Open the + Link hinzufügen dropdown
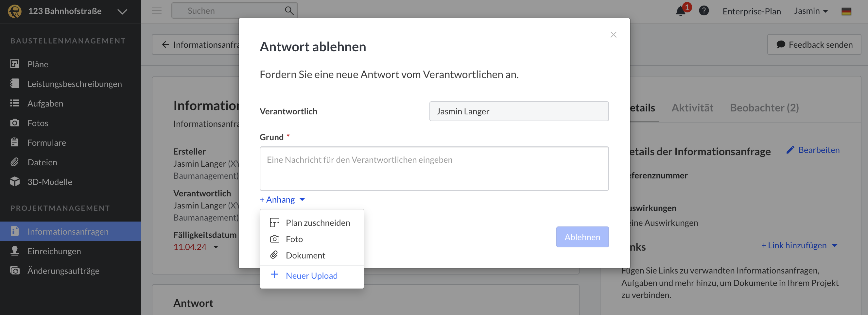The width and height of the screenshot is (868, 315). pos(799,245)
